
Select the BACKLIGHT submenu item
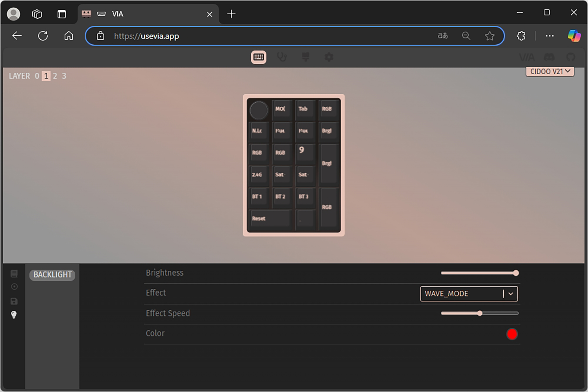pyautogui.click(x=52, y=274)
